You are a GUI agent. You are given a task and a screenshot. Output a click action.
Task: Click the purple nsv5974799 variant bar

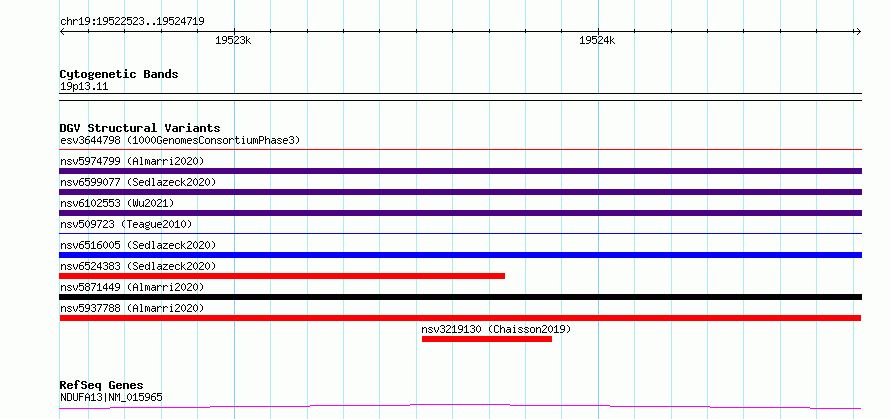[x=461, y=171]
